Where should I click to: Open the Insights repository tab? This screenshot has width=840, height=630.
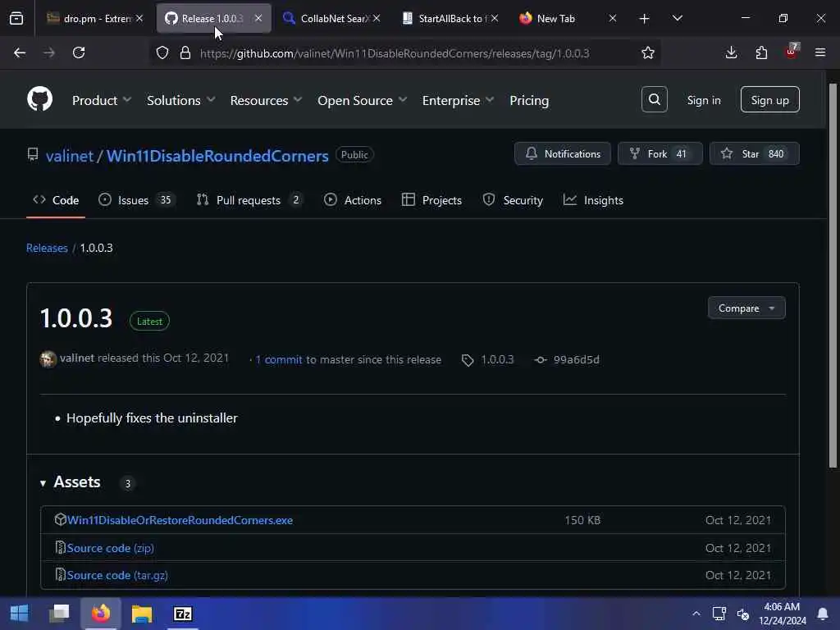tap(594, 200)
